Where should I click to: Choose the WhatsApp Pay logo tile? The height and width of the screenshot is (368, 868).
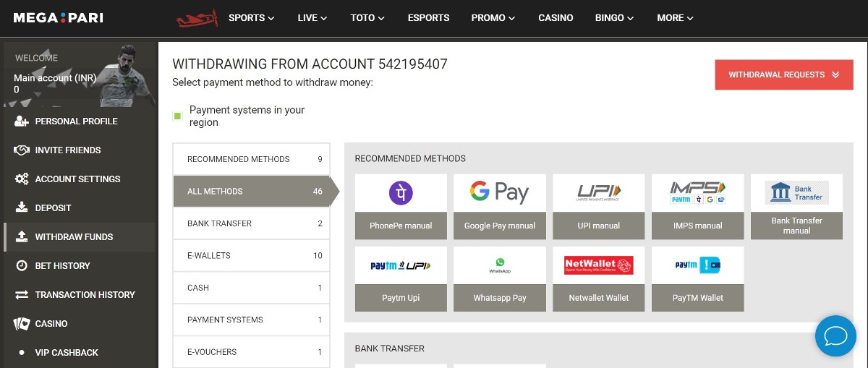point(500,265)
